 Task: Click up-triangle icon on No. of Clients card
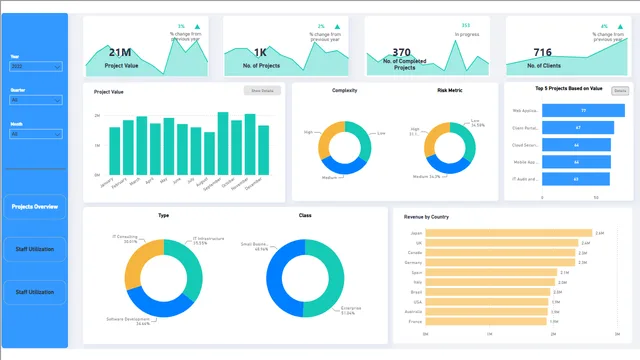tap(620, 27)
